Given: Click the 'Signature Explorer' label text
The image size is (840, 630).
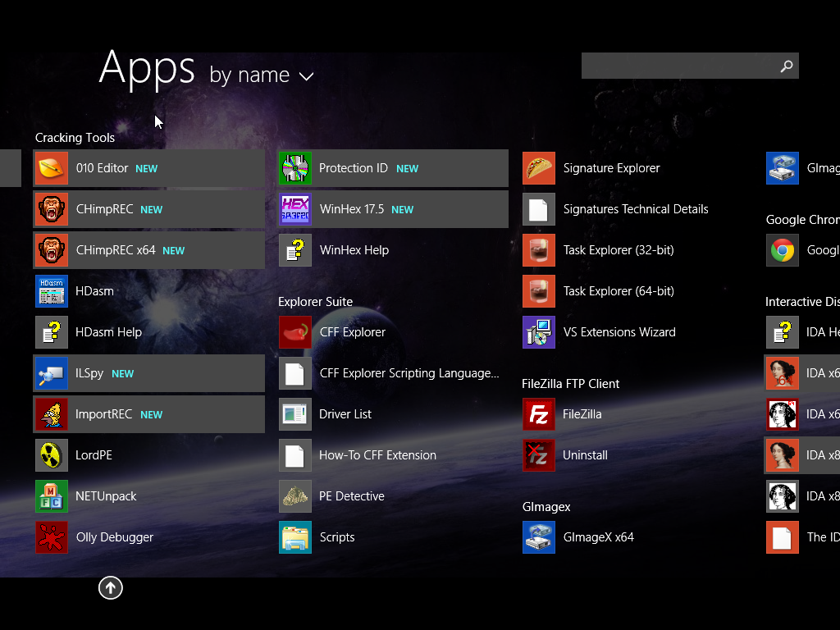Looking at the screenshot, I should [612, 168].
